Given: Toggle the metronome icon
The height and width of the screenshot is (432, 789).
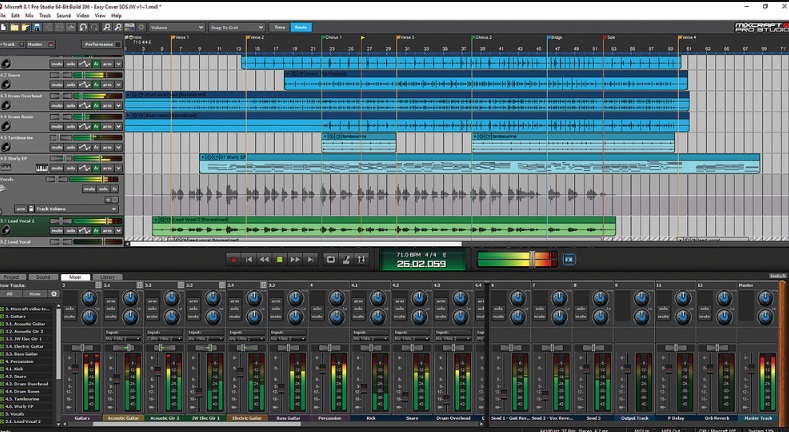Looking at the screenshot, I should [x=346, y=260].
